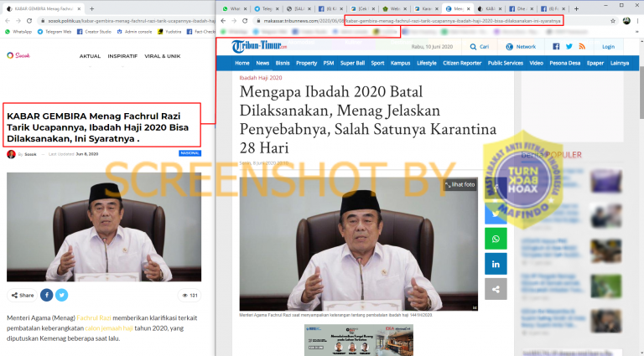This screenshot has height=356, width=644.
Task: Open the Bisnis menu on Tribun
Action: point(283,63)
